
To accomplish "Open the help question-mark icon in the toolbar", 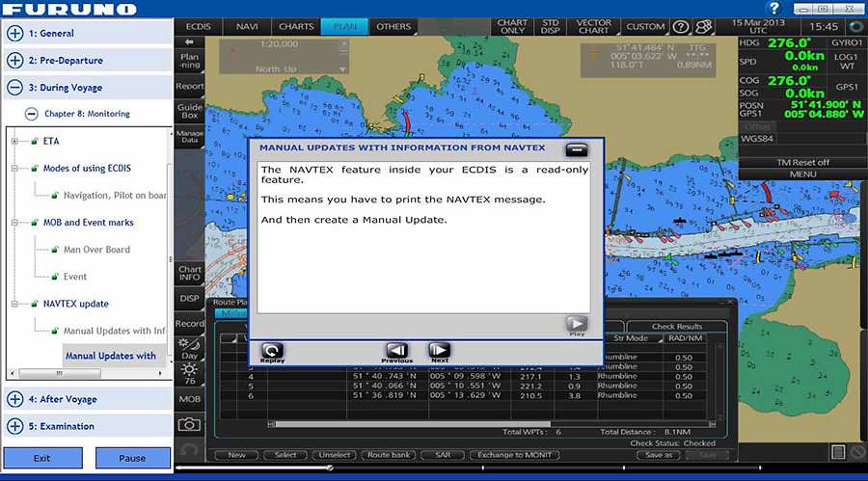I will click(682, 27).
